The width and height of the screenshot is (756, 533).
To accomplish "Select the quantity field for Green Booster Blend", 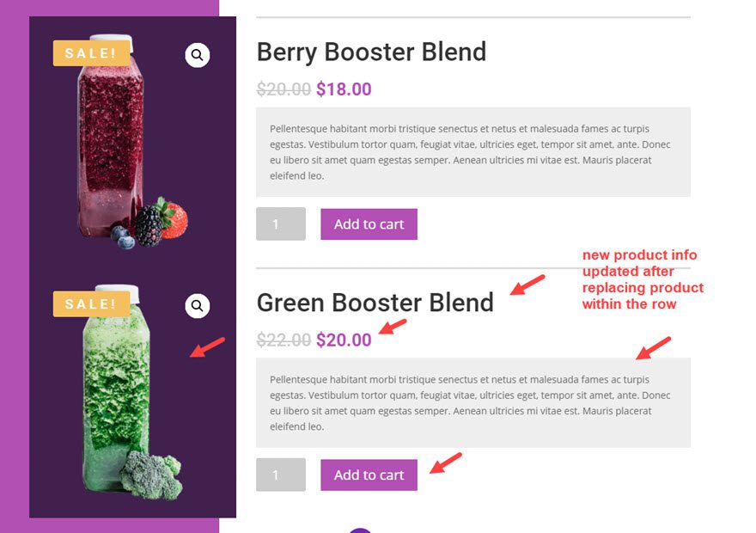I will [x=280, y=475].
